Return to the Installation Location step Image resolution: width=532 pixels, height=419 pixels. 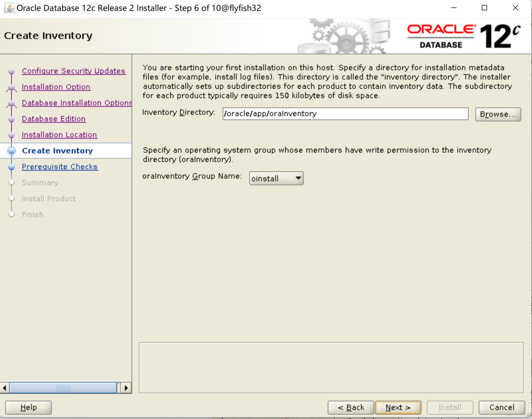[x=59, y=135]
